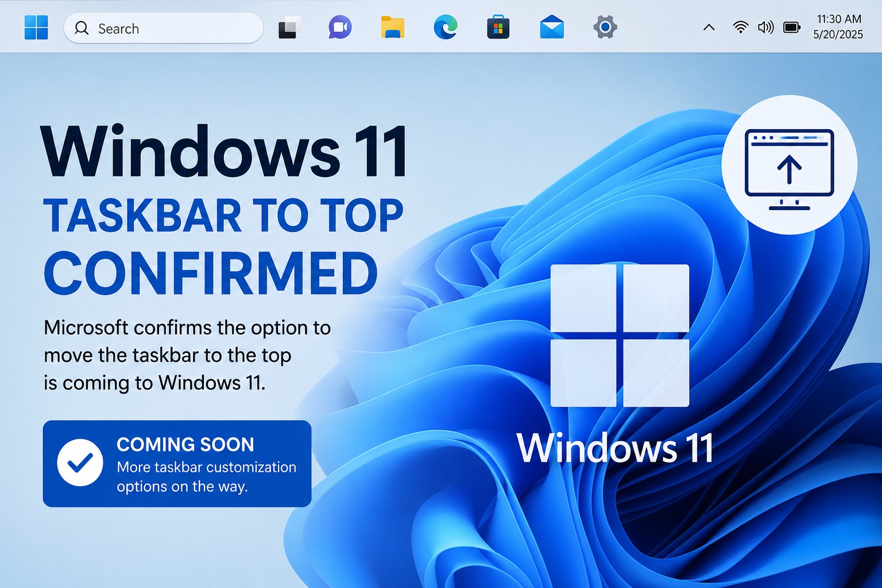Click the large dark Windows 11 title
The height and width of the screenshot is (588, 882).
point(225,152)
